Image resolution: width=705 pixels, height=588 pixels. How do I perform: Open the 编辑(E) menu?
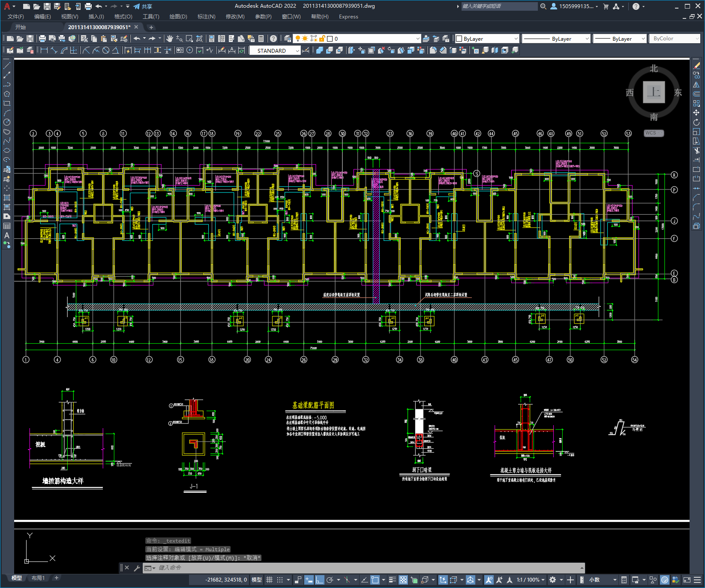tap(42, 17)
